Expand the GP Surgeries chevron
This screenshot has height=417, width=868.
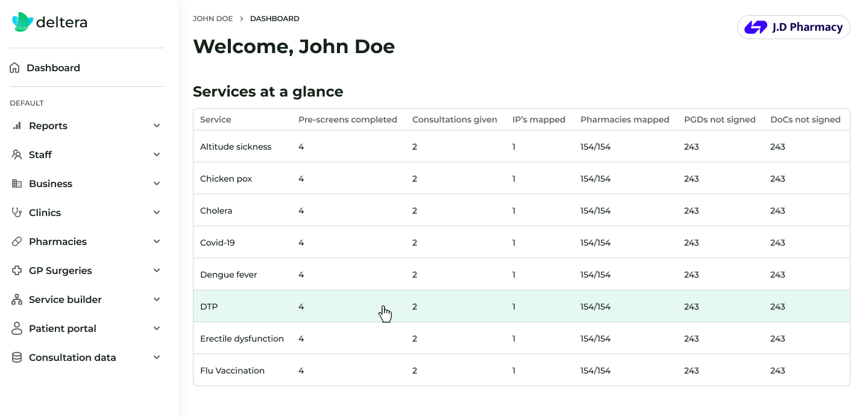[x=157, y=270]
